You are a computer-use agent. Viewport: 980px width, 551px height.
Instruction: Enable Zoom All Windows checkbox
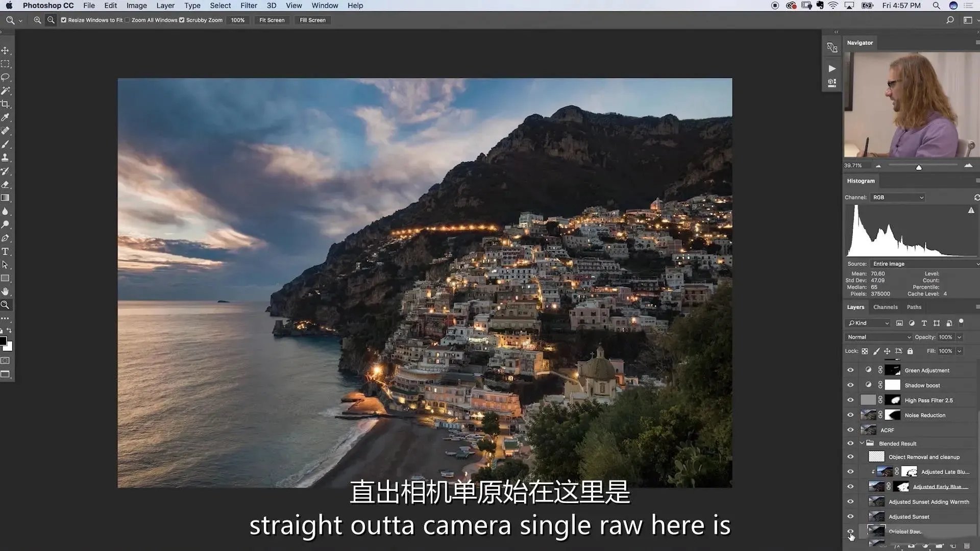coord(127,20)
